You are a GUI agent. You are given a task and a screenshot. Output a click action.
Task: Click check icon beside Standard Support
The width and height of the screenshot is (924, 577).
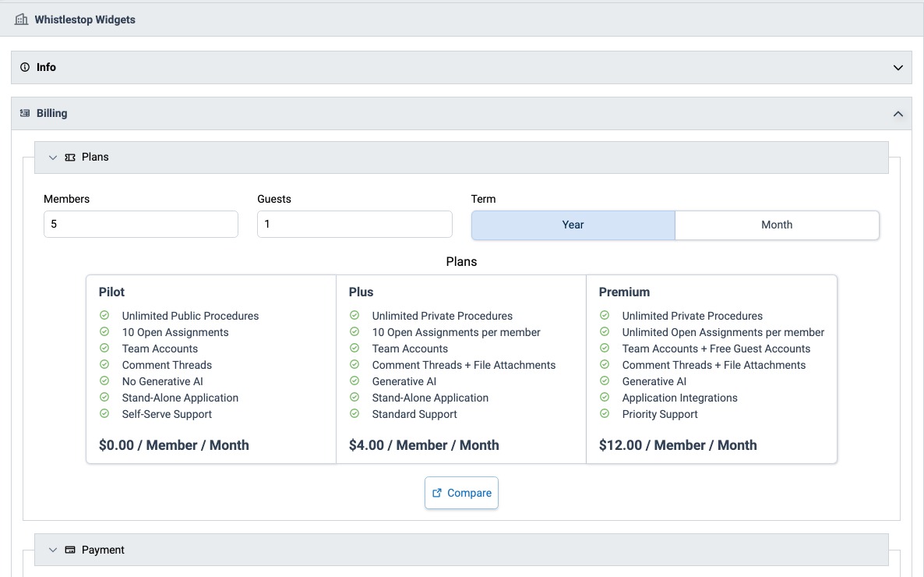point(354,413)
